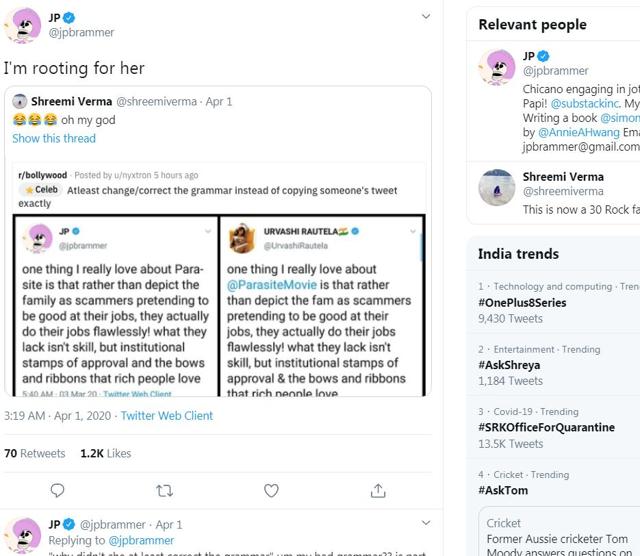The image size is (640, 556).
Task: Open the tweet options chevron menu
Action: pos(425,17)
